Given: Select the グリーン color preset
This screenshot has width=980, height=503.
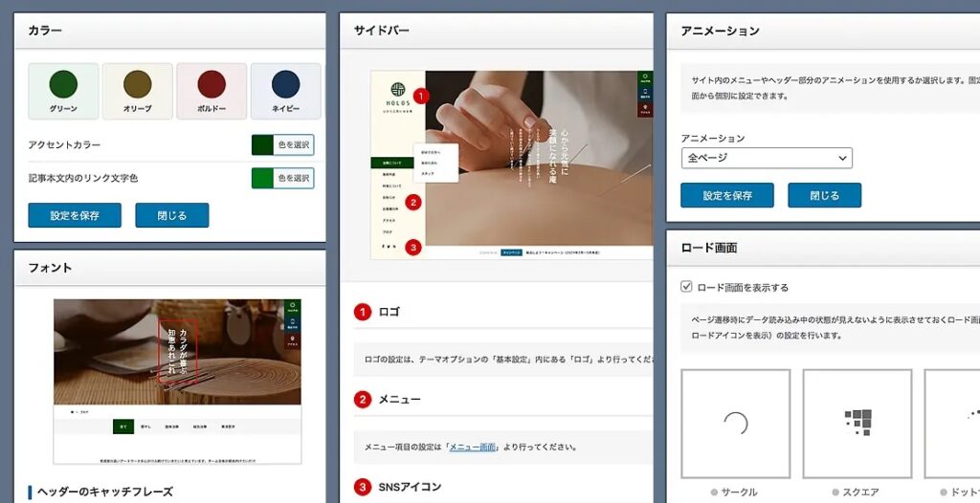Looking at the screenshot, I should [x=63, y=91].
